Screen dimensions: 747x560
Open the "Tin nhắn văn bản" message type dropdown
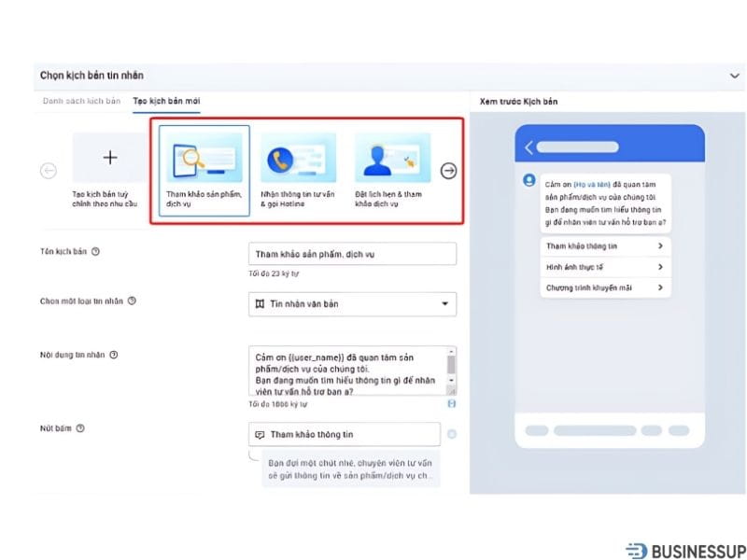tap(352, 303)
